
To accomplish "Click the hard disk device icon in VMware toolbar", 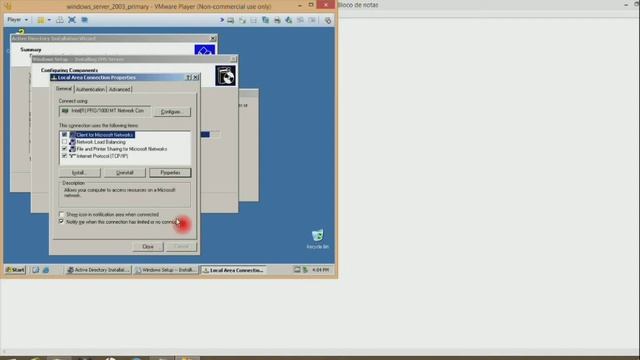I will pos(231,20).
